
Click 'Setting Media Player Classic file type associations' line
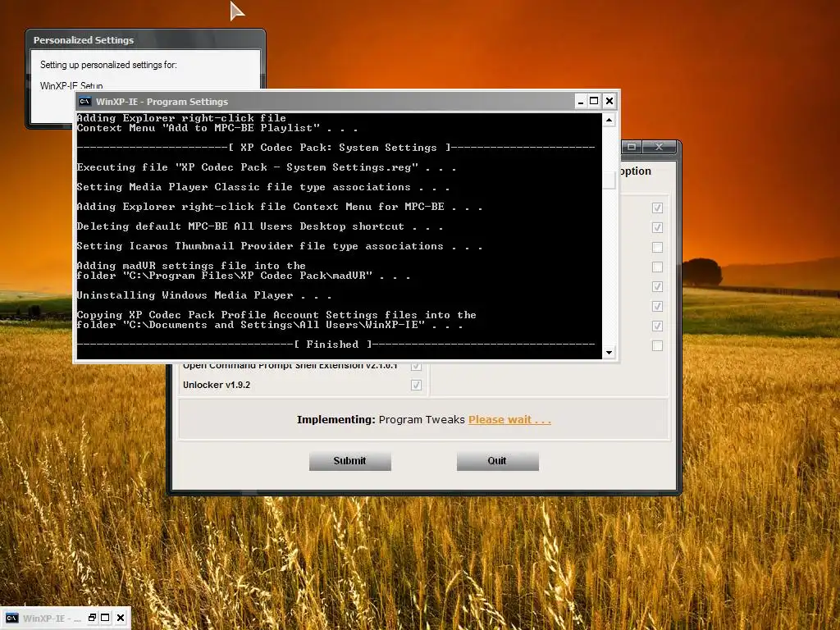[x=263, y=187]
